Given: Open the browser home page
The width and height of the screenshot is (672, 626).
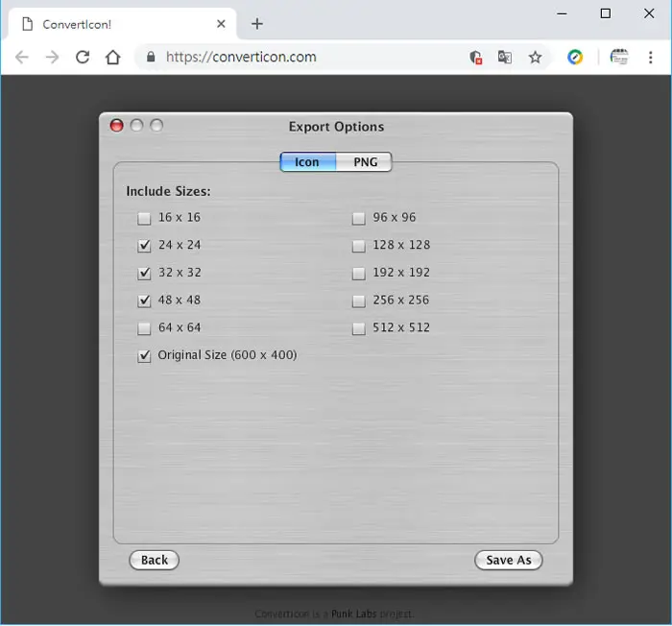Looking at the screenshot, I should pyautogui.click(x=112, y=57).
